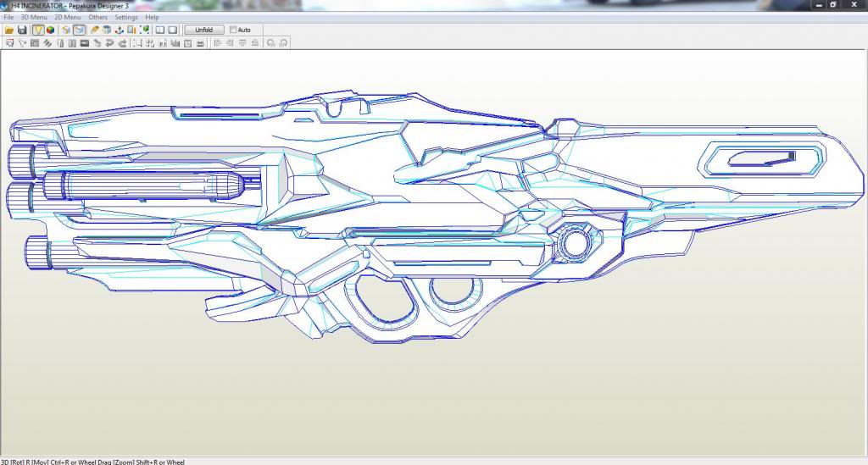The height and width of the screenshot is (465, 868).
Task: Click the align-top icon
Action: coord(242,42)
